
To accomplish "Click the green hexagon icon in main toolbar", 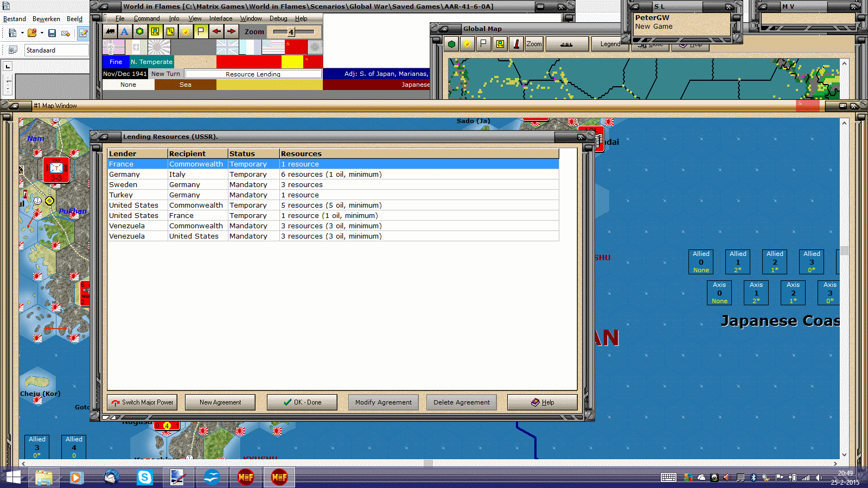I will (x=140, y=31).
